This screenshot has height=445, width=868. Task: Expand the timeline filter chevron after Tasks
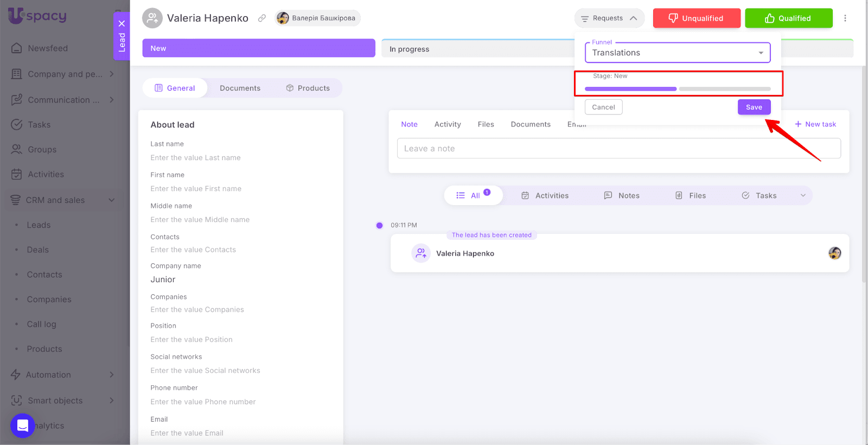point(803,195)
